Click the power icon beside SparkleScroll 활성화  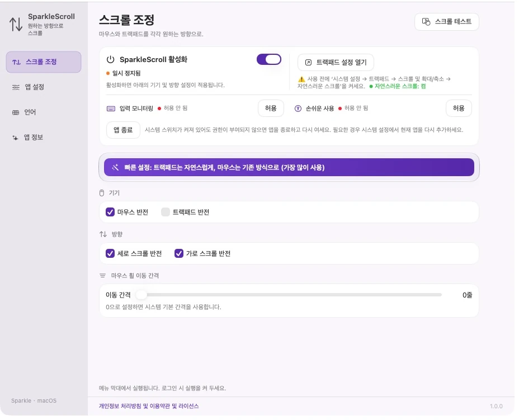tap(110, 60)
